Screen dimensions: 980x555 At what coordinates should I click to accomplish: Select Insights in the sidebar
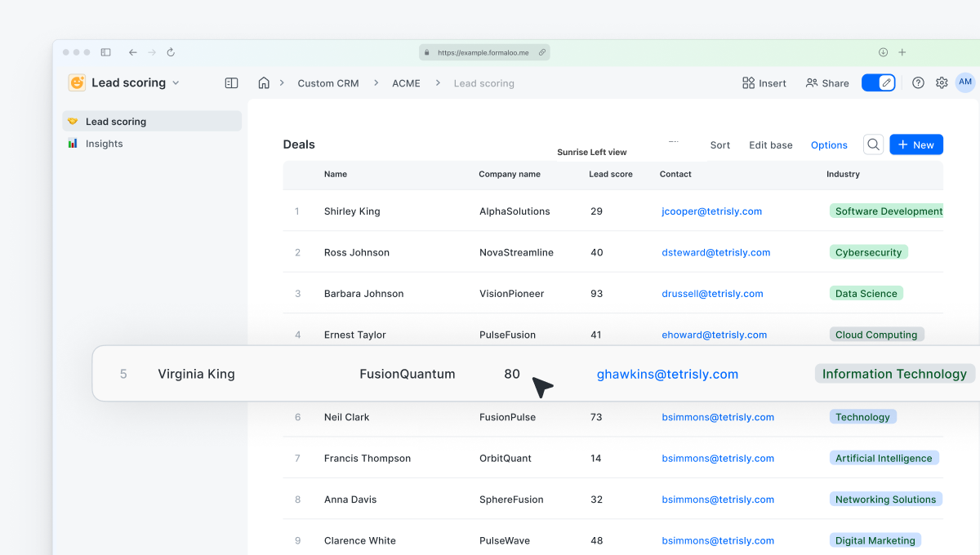(x=104, y=144)
